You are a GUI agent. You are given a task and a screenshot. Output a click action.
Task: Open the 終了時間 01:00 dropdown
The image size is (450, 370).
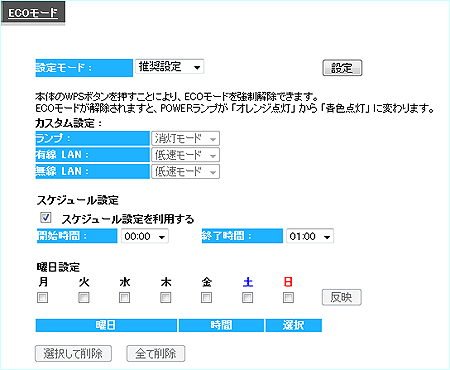coord(310,236)
